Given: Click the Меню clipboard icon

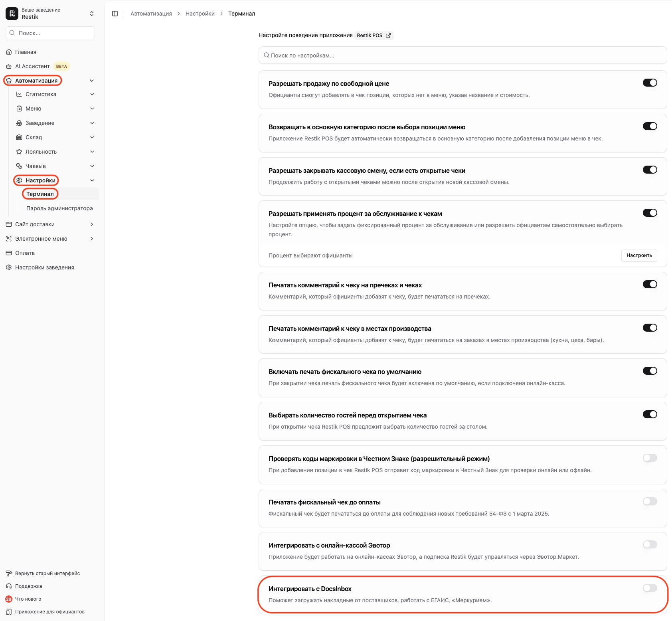Looking at the screenshot, I should [x=19, y=109].
